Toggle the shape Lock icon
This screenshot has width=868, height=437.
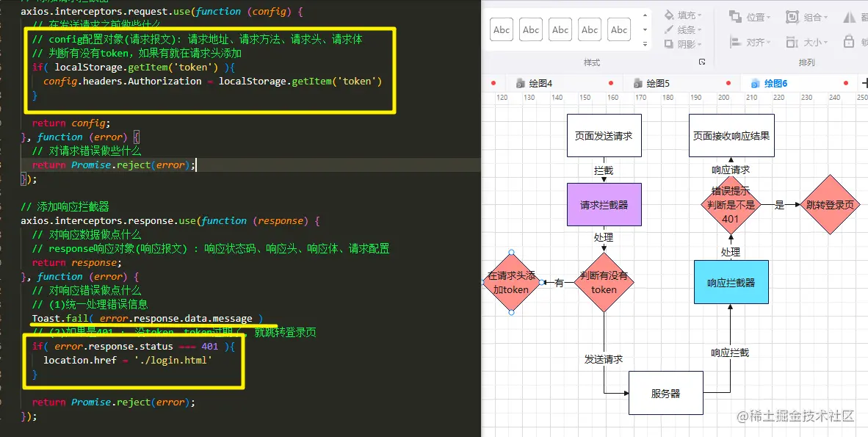[849, 42]
